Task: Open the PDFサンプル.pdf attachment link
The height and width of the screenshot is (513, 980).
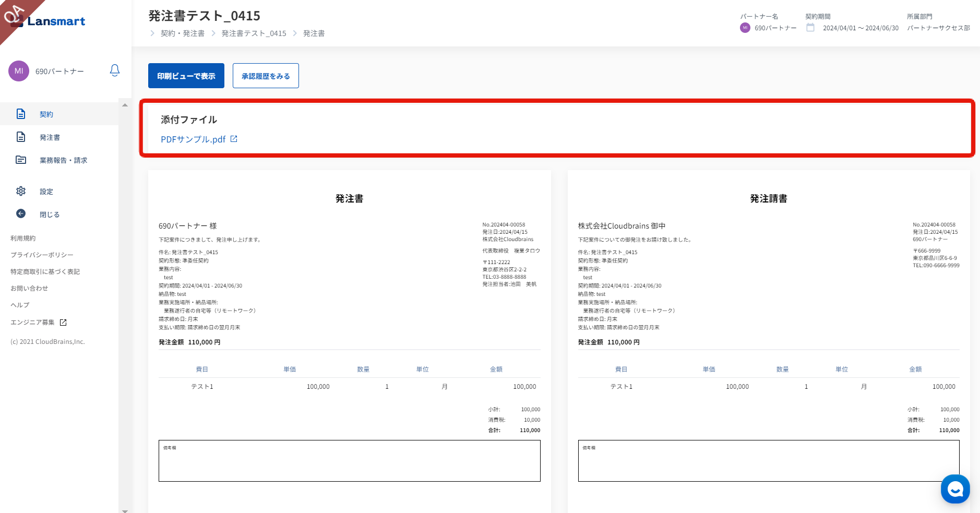Action: [x=193, y=139]
